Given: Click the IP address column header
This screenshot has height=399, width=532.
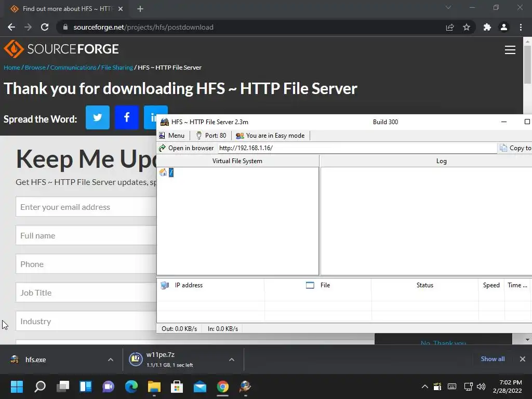Looking at the screenshot, I should (x=210, y=285).
